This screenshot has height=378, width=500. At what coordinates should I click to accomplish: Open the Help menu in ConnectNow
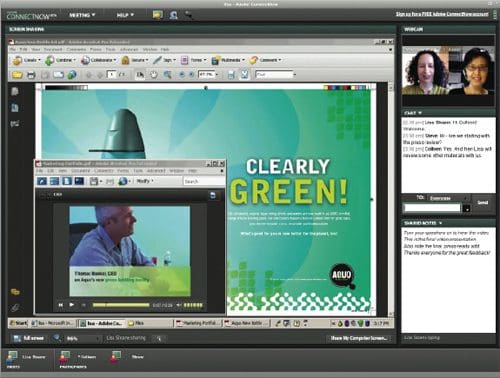click(x=125, y=15)
